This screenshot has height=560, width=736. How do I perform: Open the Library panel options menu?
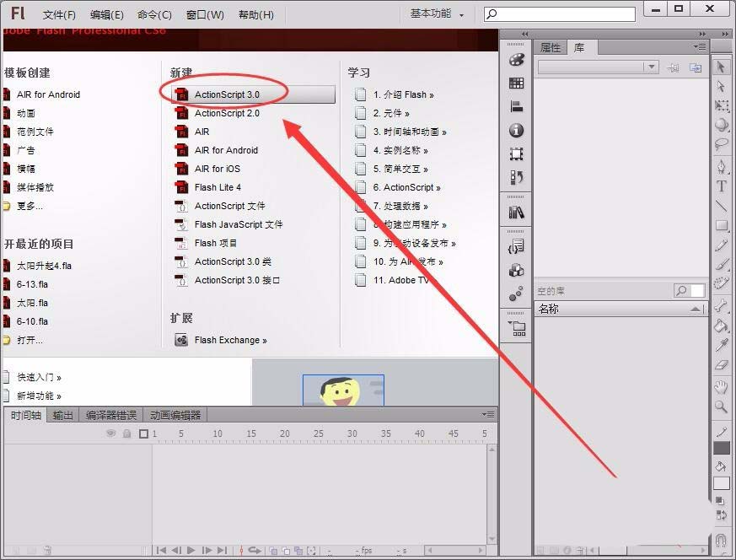[700, 47]
